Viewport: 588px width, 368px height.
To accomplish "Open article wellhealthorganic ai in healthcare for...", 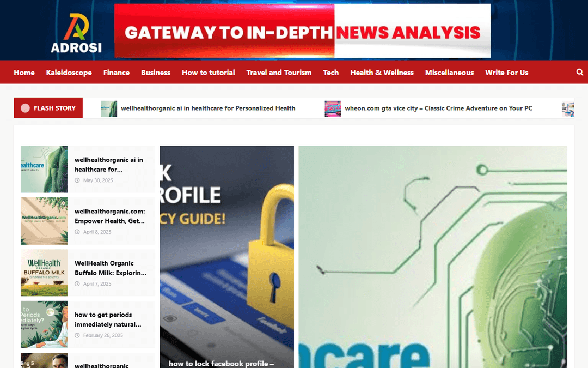I will [x=109, y=165].
